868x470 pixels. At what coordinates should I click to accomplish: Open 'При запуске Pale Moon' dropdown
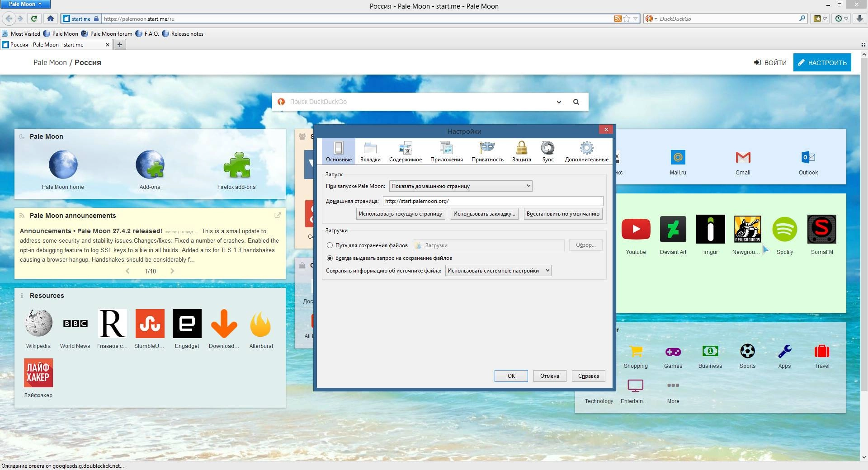pos(461,186)
